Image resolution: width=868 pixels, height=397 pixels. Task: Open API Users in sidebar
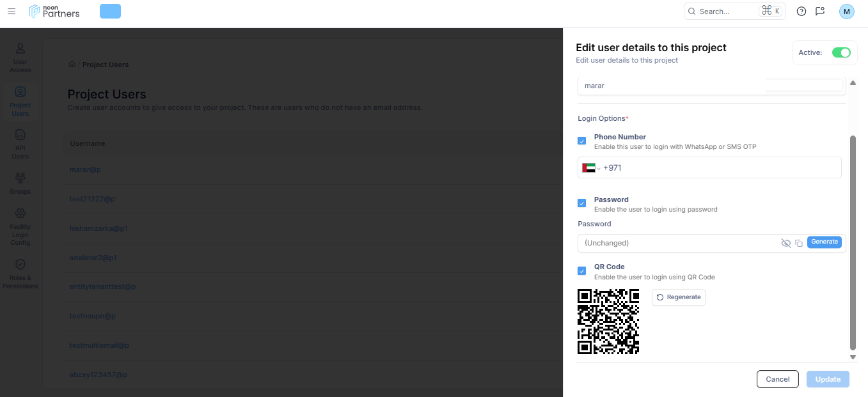pos(20,144)
